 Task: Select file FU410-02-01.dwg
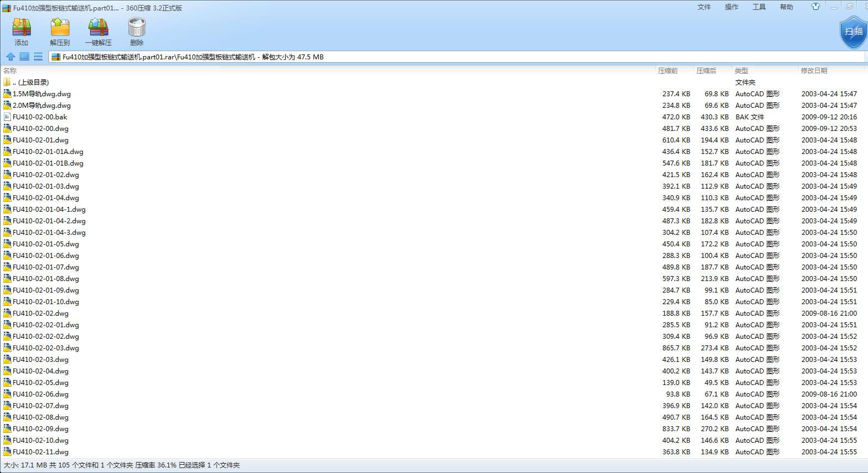[41, 140]
